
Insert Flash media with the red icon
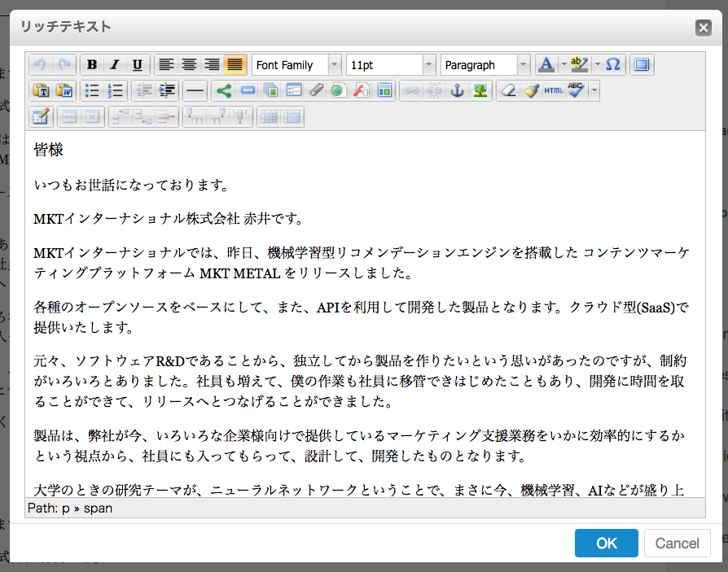(x=362, y=90)
